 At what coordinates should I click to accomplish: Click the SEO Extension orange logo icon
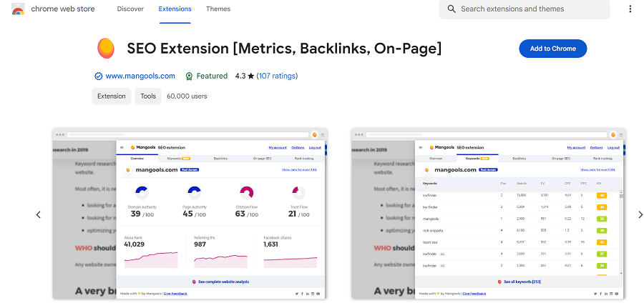click(x=106, y=49)
